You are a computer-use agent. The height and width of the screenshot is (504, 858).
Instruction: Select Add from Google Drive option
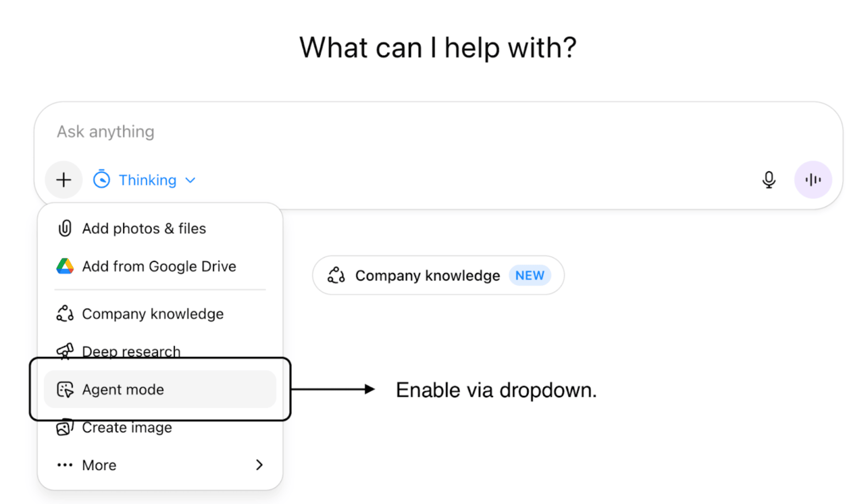[x=159, y=266]
